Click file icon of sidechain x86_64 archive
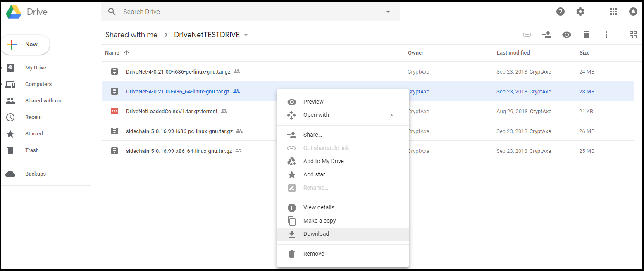This screenshot has width=644, height=271. pyautogui.click(x=114, y=151)
